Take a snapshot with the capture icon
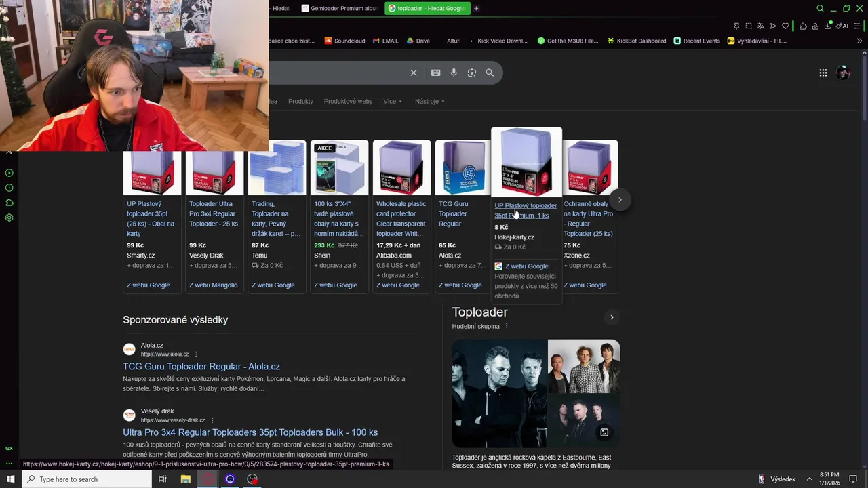The width and height of the screenshot is (868, 488). (x=749, y=26)
